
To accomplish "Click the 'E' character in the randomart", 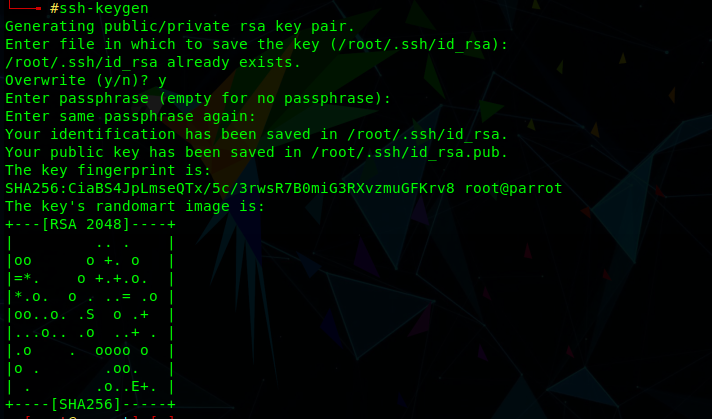I will [135, 387].
